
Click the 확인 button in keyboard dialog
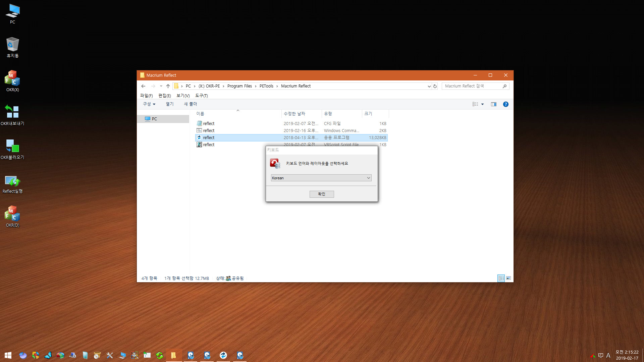321,194
